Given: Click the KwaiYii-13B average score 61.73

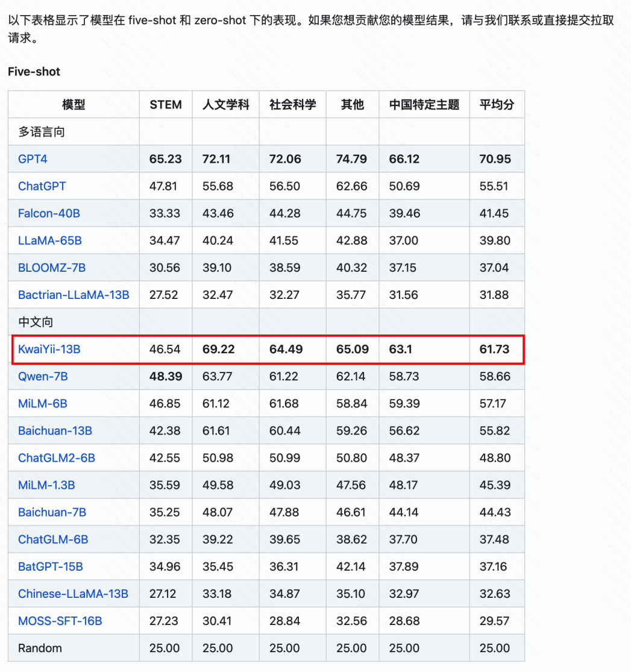Looking at the screenshot, I should (494, 350).
